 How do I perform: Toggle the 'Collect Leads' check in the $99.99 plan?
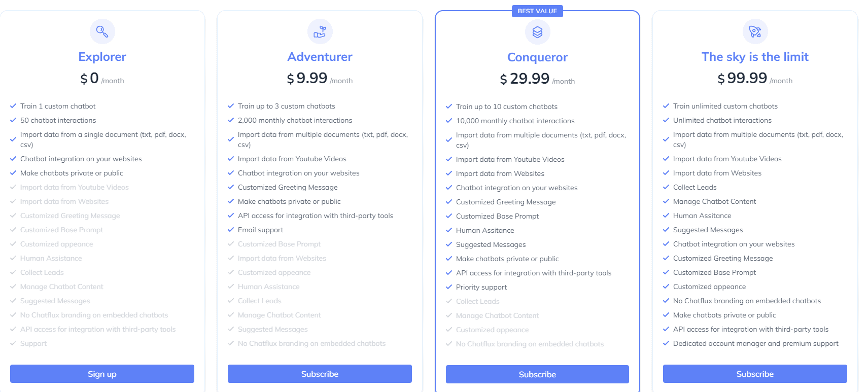click(x=666, y=187)
